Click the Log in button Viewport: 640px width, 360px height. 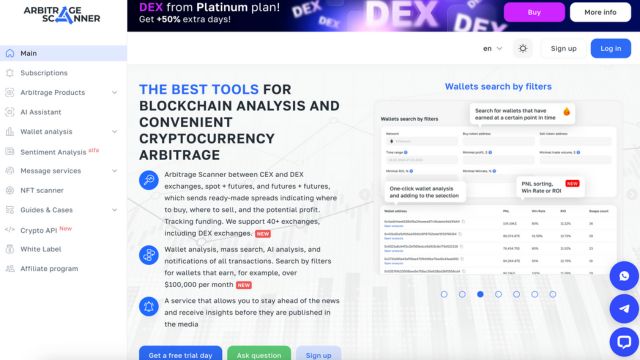point(611,49)
